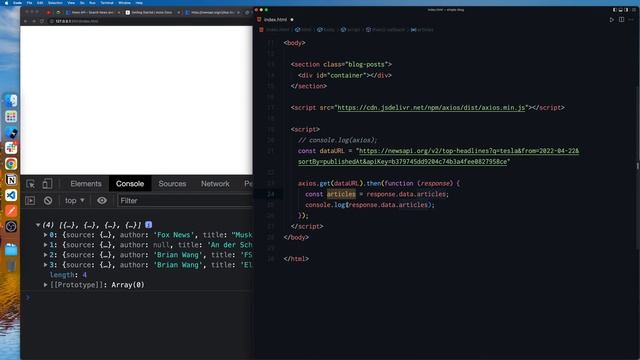Click the console Filter field
The height and width of the screenshot is (360, 640).
coord(186,200)
